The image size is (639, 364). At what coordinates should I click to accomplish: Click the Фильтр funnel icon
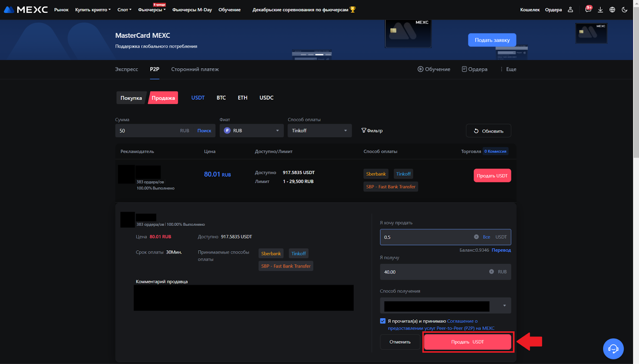coord(364,131)
